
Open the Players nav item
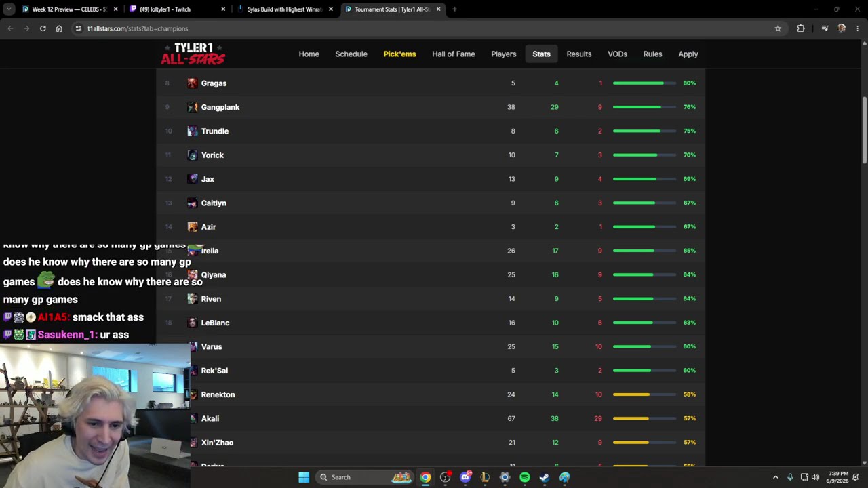[x=504, y=54]
